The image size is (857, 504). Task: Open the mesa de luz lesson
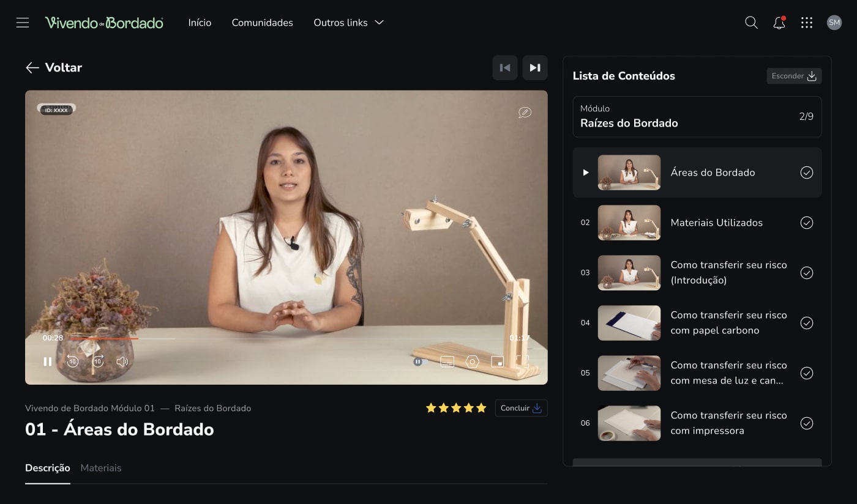coord(697,373)
